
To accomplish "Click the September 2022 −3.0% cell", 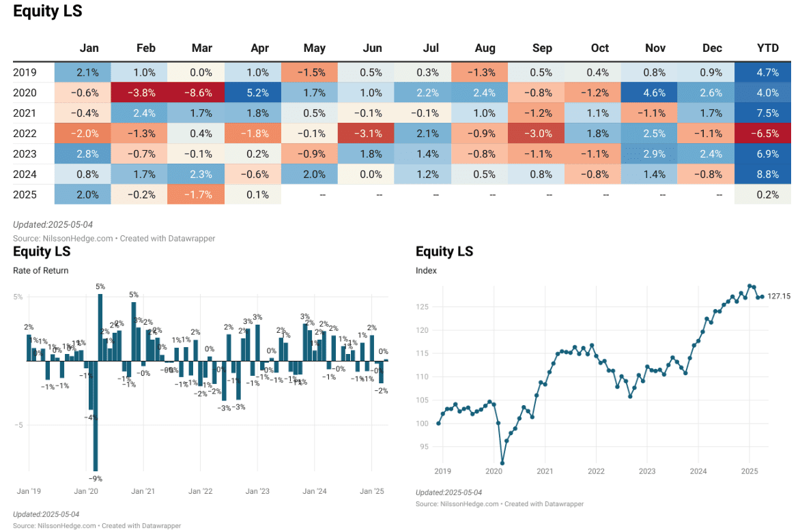I will click(x=542, y=134).
